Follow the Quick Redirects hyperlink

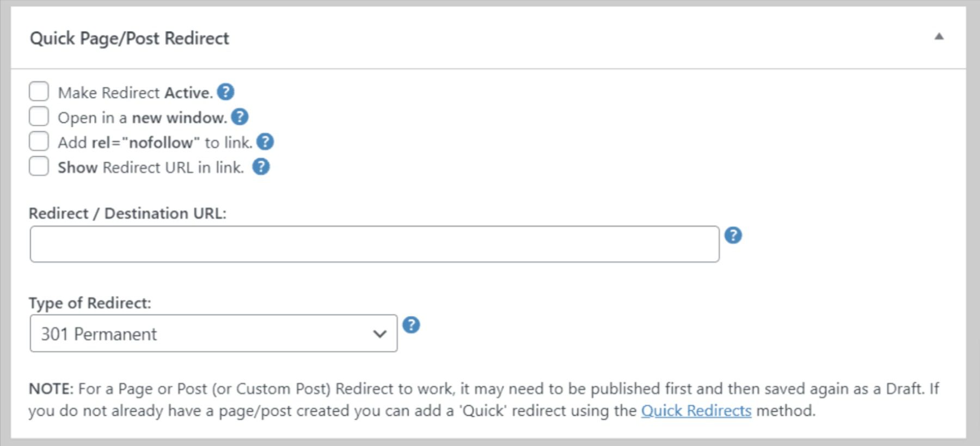[x=696, y=411]
